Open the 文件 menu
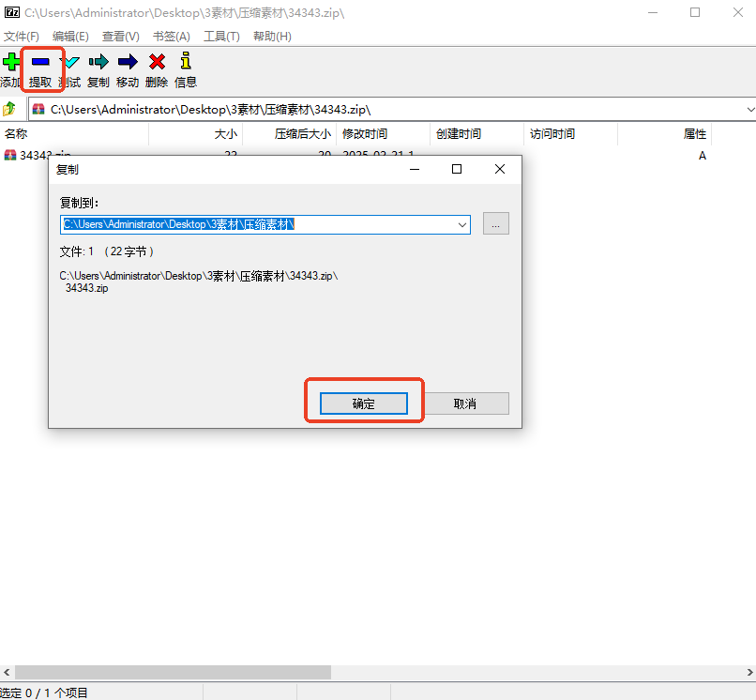756x700 pixels. coord(21,36)
